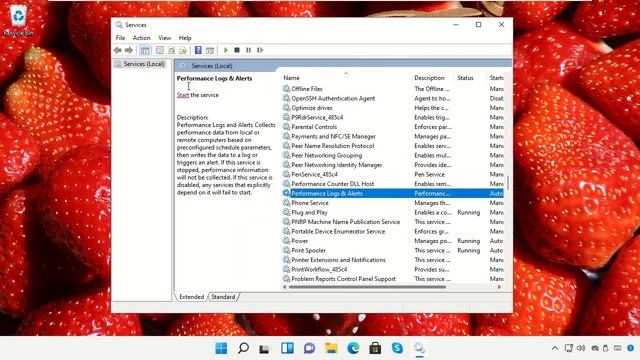
Task: Click the Back arrow in Services toolbar
Action: tap(118, 50)
